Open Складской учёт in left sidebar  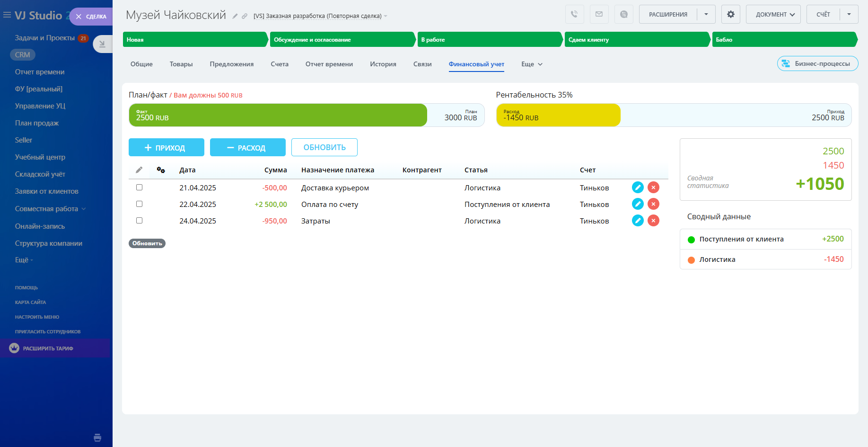[40, 174]
